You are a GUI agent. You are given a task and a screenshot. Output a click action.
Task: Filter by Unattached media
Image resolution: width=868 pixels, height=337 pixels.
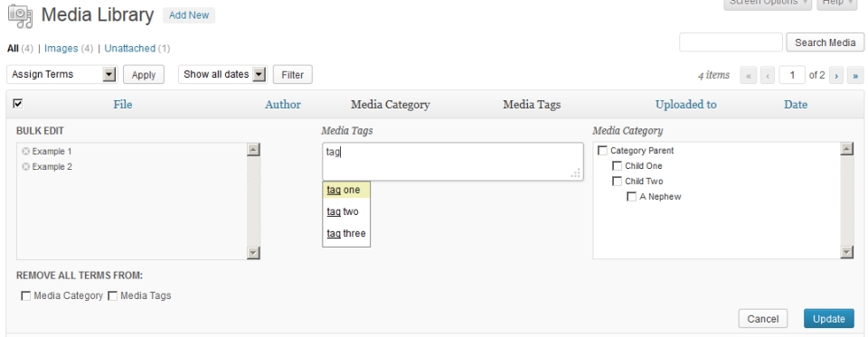coord(129,49)
